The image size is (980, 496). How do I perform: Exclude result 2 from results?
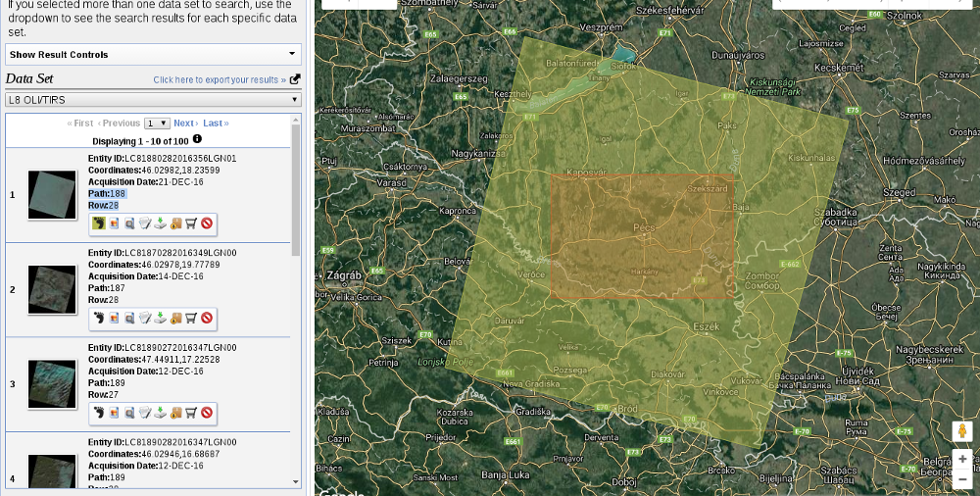pos(207,318)
